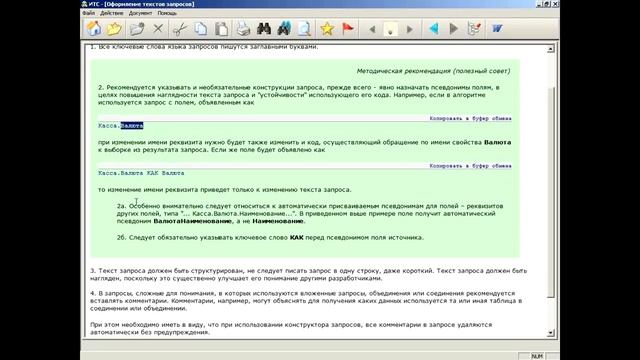Click the vertical scrollbar thumb
The height and width of the screenshot is (360, 640).
click(551, 192)
